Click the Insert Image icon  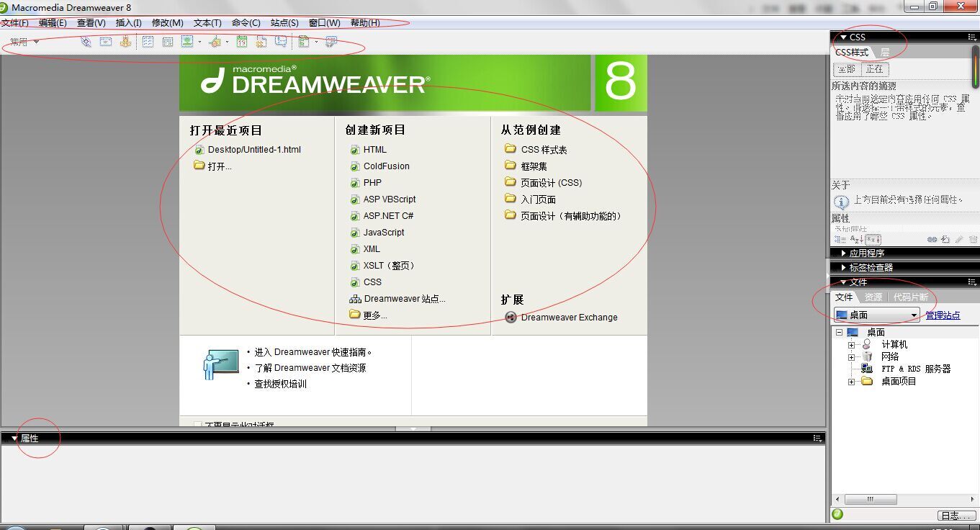(x=187, y=42)
